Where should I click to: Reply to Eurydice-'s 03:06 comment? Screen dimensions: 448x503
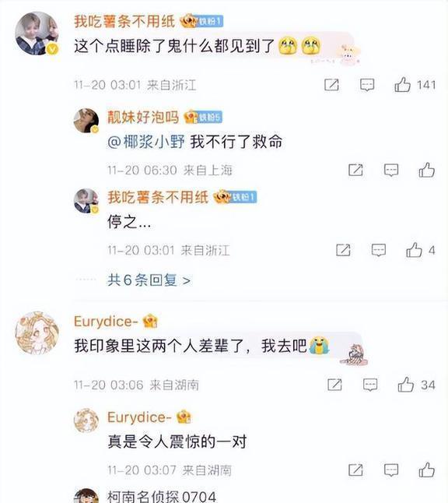(x=370, y=385)
